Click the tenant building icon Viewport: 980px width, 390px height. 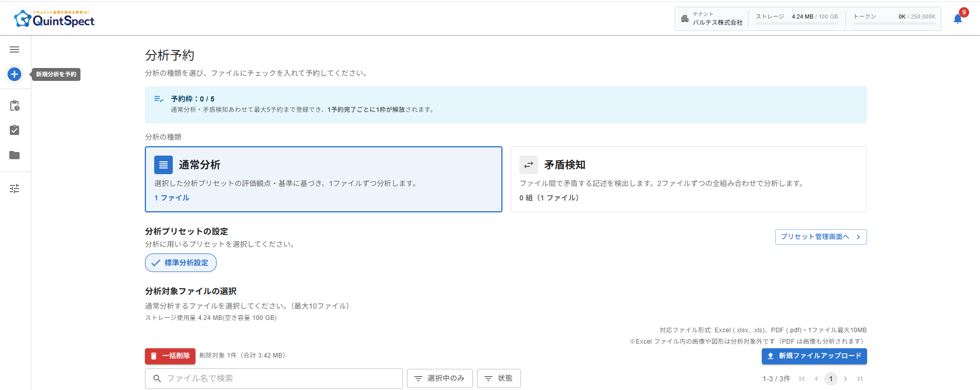click(x=685, y=19)
